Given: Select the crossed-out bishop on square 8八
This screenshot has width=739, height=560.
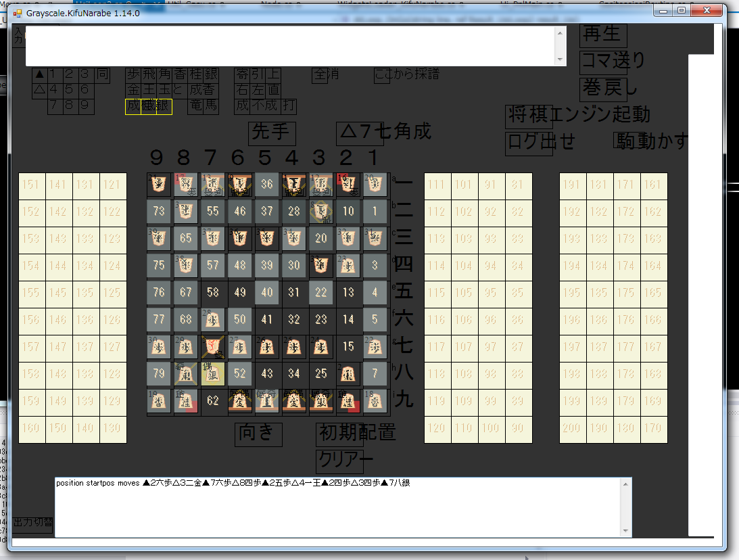Looking at the screenshot, I should point(186,374).
